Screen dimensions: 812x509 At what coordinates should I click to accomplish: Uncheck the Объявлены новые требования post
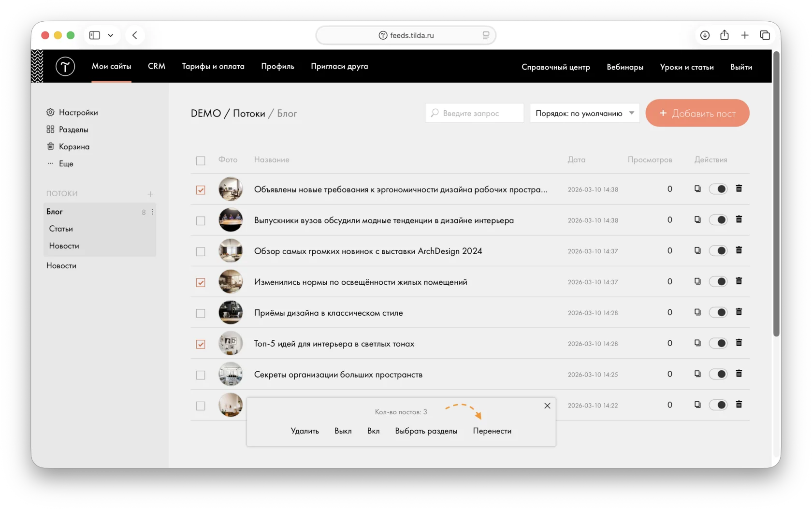tap(201, 190)
